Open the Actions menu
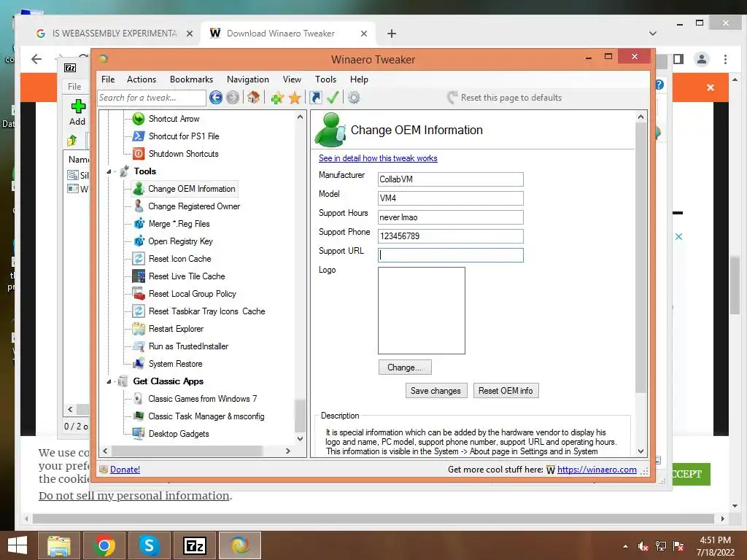This screenshot has width=747, height=560. [x=142, y=79]
